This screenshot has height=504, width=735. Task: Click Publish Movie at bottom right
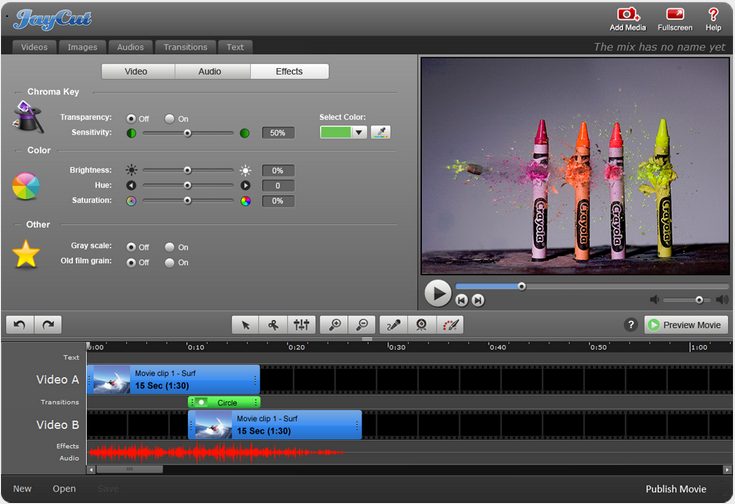675,489
